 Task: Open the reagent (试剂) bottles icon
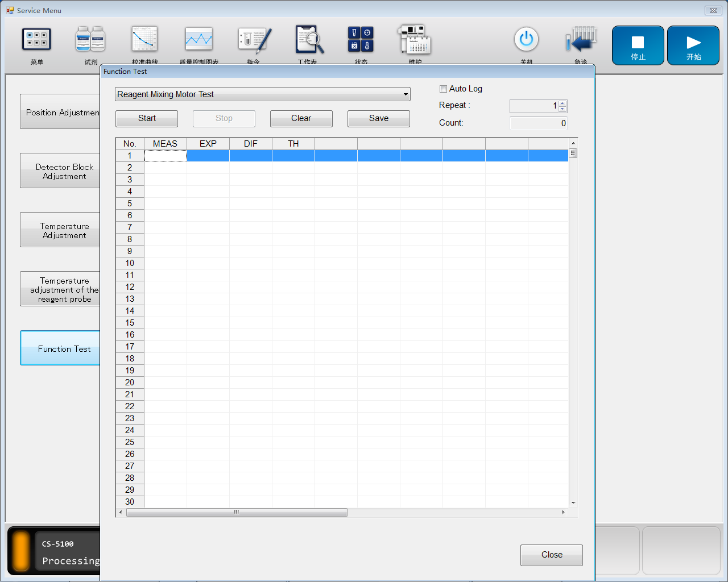(x=90, y=40)
